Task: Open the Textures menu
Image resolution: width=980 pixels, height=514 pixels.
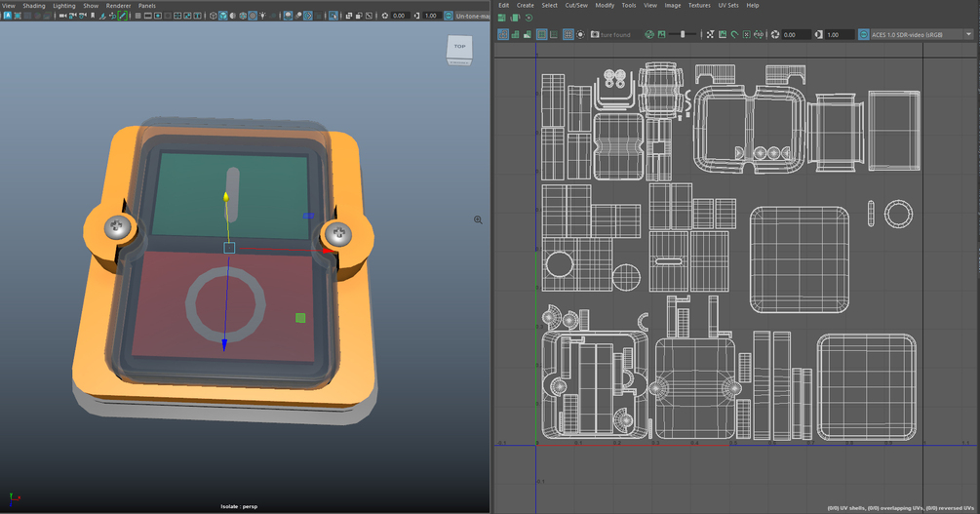Action: [x=699, y=5]
